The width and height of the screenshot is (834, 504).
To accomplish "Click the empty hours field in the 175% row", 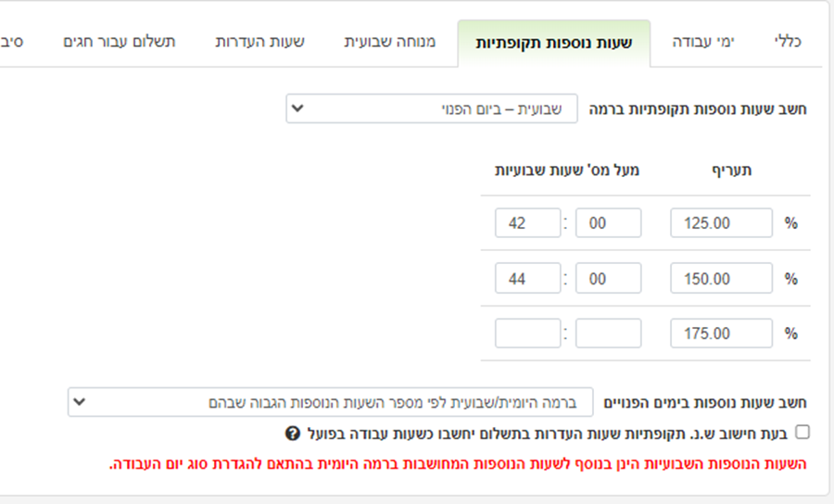I will pos(527,334).
